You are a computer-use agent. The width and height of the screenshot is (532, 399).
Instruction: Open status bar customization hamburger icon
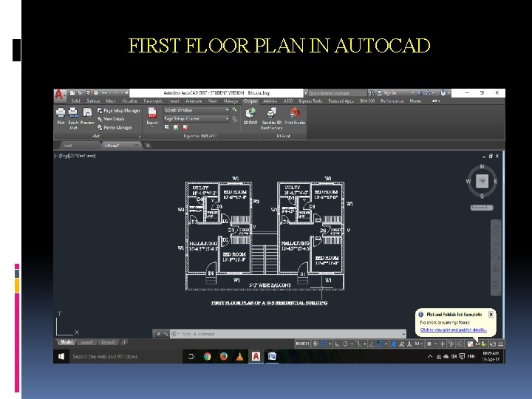point(500,344)
